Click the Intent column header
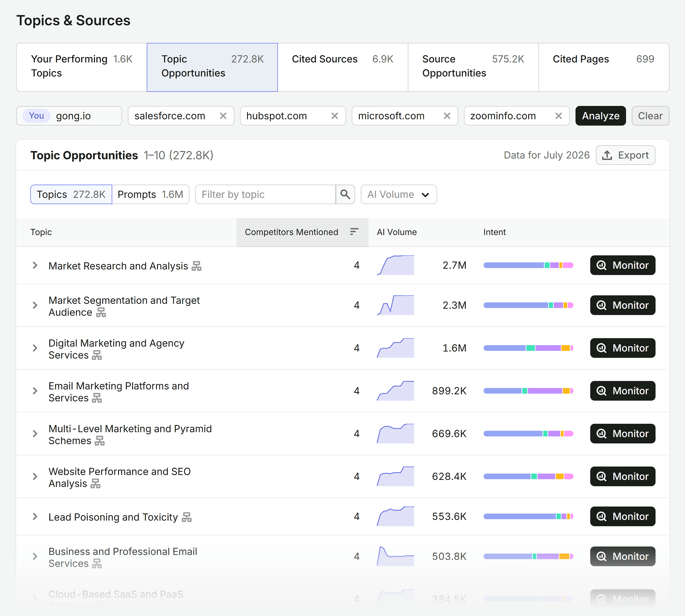Screen dimensions: 685x616 click(494, 232)
